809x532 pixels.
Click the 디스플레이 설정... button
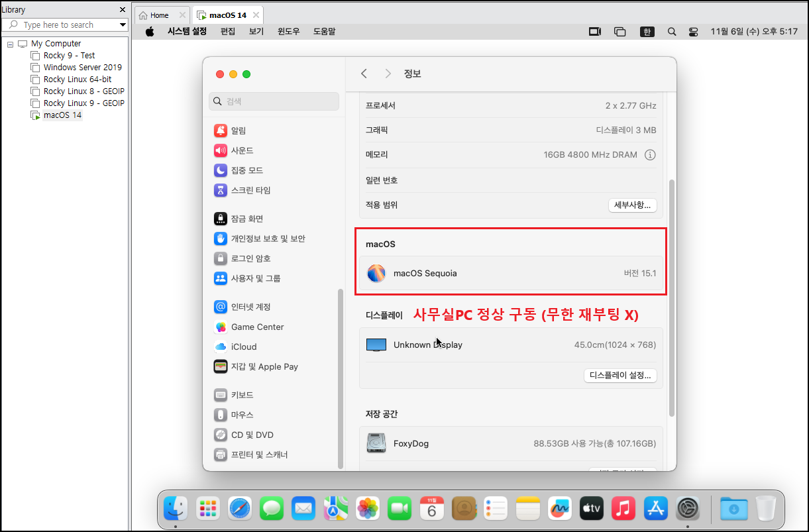pyautogui.click(x=620, y=376)
